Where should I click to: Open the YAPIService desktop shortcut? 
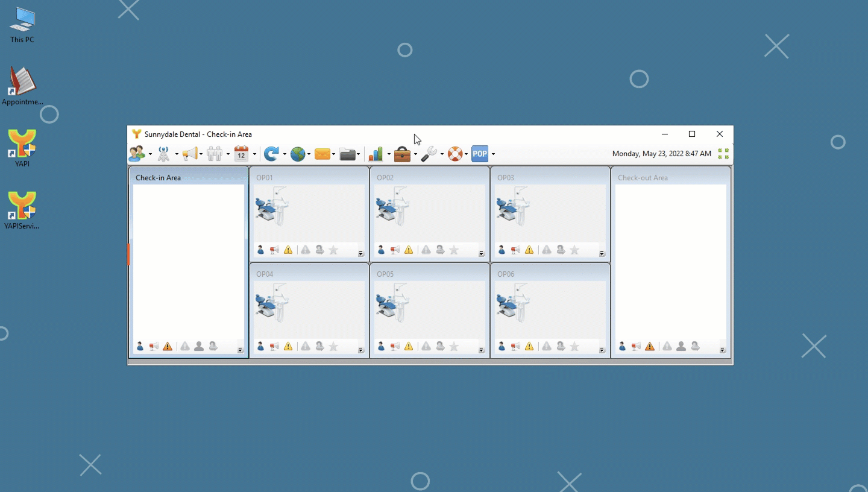(22, 210)
